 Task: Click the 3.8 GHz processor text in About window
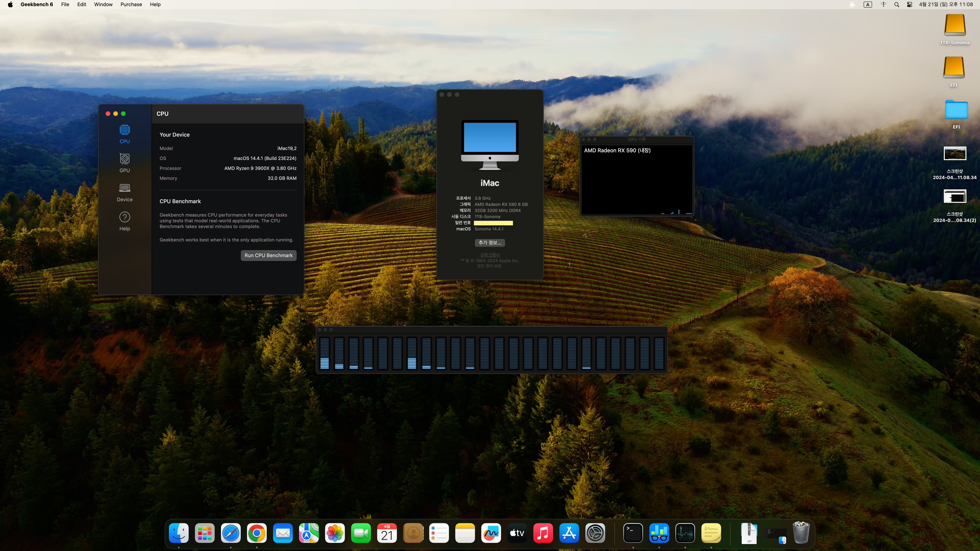coord(482,198)
